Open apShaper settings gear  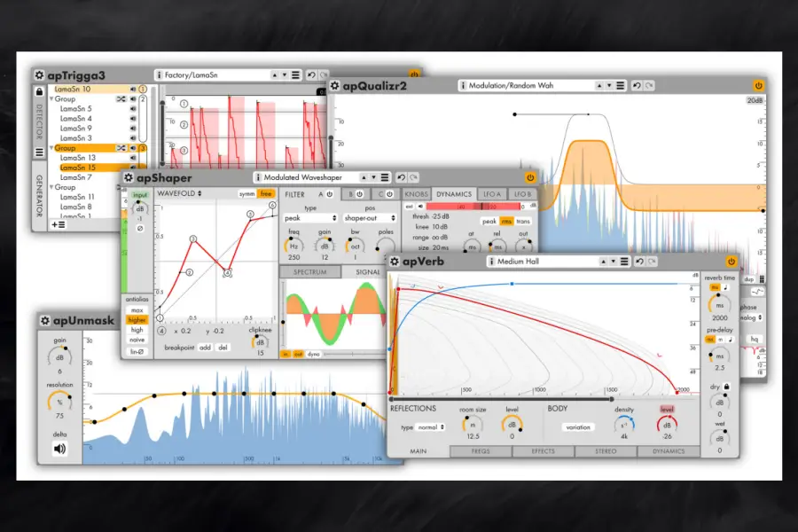coord(129,177)
